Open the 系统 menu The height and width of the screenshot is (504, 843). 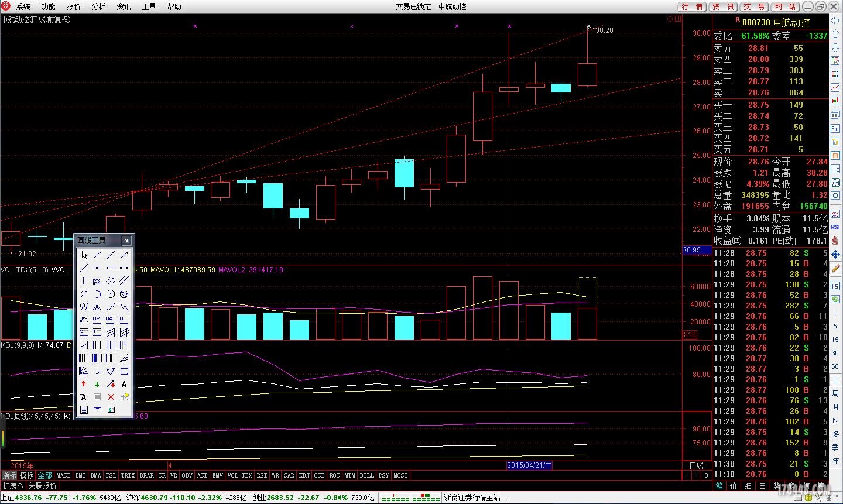point(23,6)
